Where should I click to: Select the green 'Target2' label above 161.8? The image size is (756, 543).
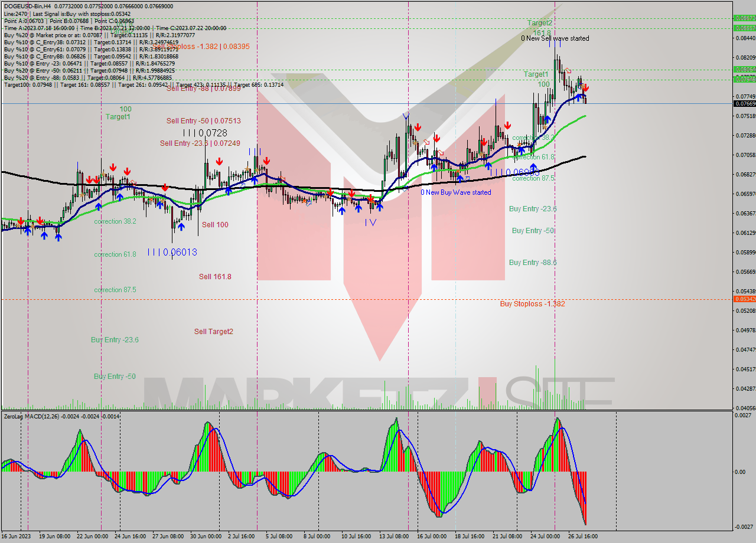[x=540, y=23]
